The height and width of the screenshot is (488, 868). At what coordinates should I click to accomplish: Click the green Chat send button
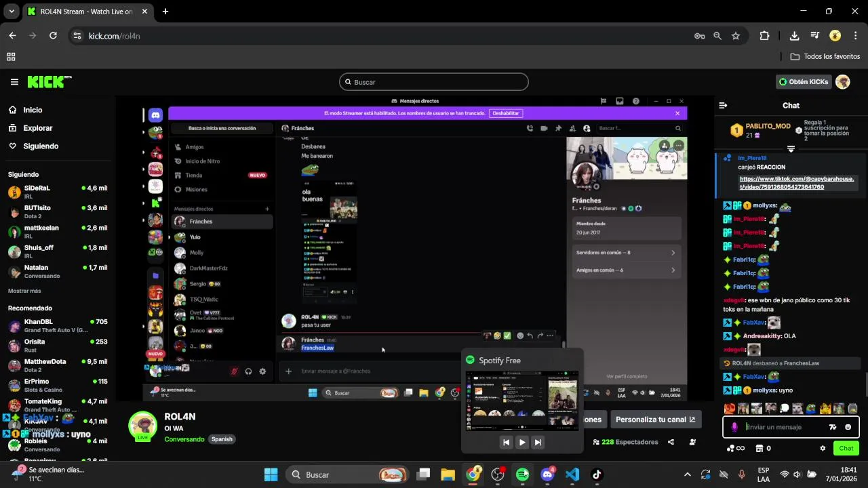coord(846,448)
